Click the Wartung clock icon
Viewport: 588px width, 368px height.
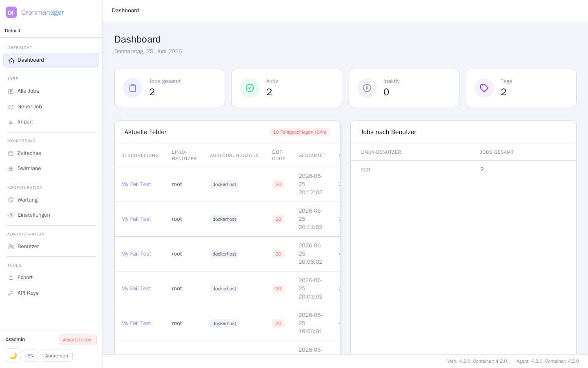pyautogui.click(x=11, y=200)
